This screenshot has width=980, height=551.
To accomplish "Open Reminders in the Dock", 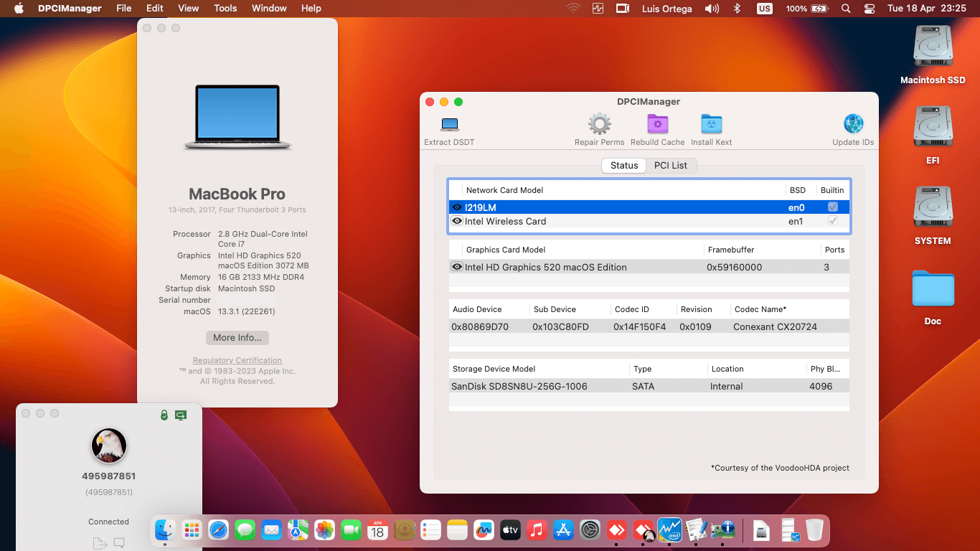I will [x=430, y=530].
